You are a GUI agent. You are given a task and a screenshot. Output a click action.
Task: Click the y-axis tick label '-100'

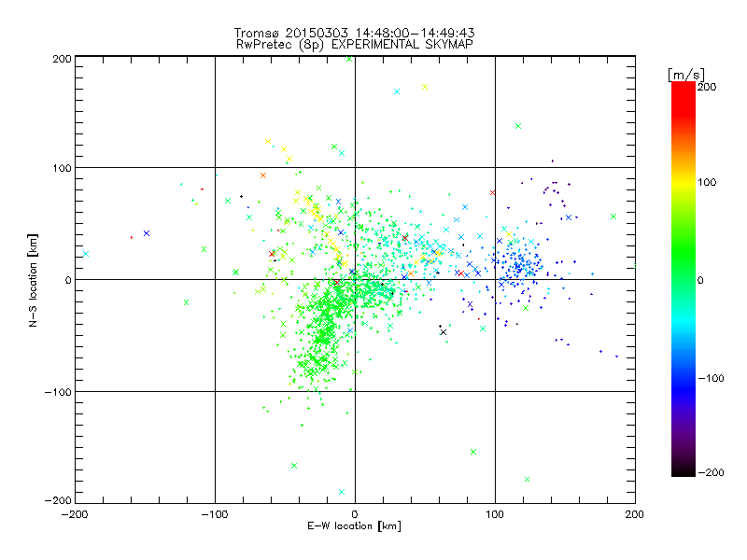58,392
